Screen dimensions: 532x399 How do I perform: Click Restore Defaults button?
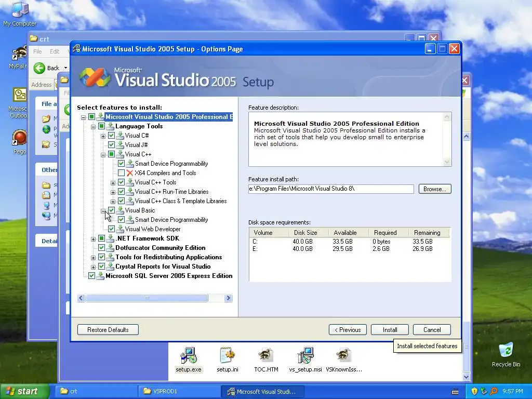[x=108, y=330]
